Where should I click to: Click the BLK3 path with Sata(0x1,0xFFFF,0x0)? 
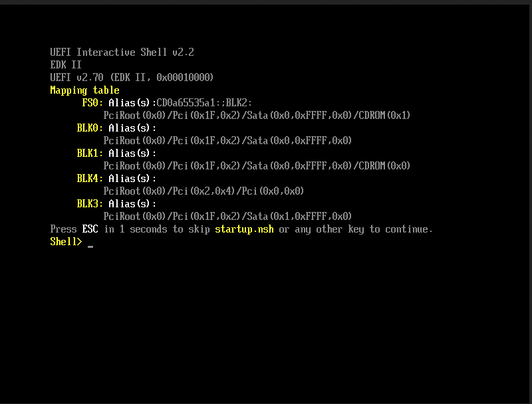click(x=227, y=217)
